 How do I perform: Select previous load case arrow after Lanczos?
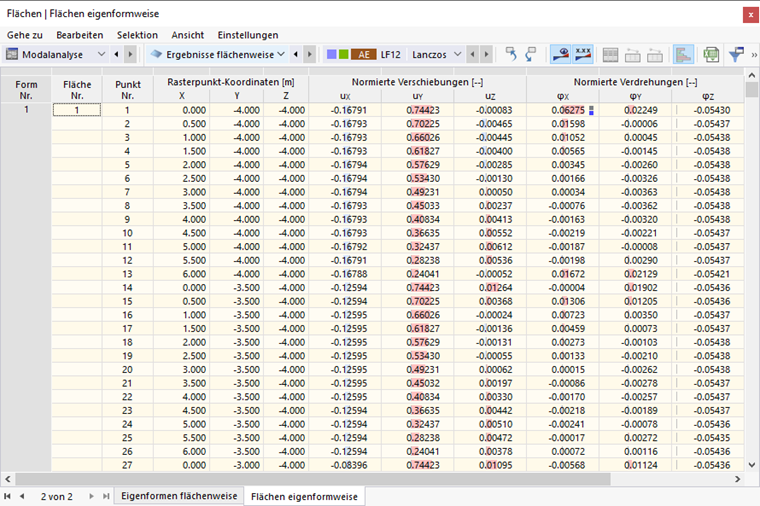click(x=473, y=54)
